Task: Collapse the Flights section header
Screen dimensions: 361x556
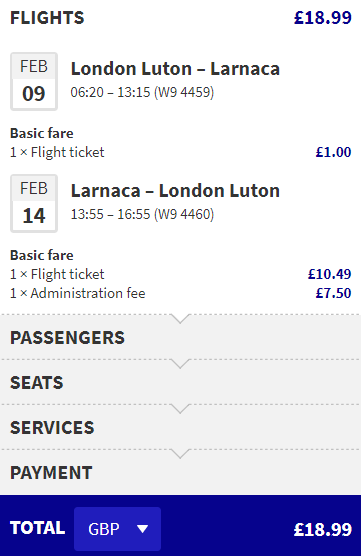Action: point(47,18)
